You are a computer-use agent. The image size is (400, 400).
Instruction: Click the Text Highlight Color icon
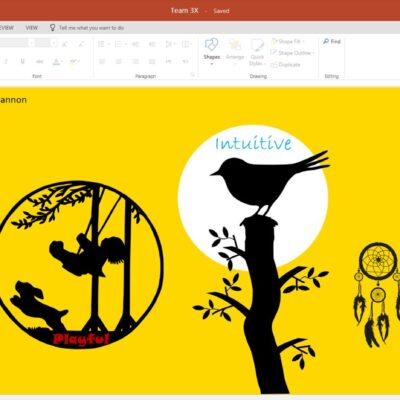pyautogui.click(x=72, y=61)
